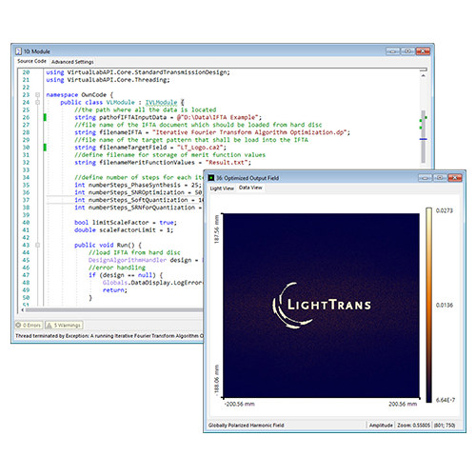
Task: Click the (801; 750) status bar entry
Action: (x=445, y=426)
